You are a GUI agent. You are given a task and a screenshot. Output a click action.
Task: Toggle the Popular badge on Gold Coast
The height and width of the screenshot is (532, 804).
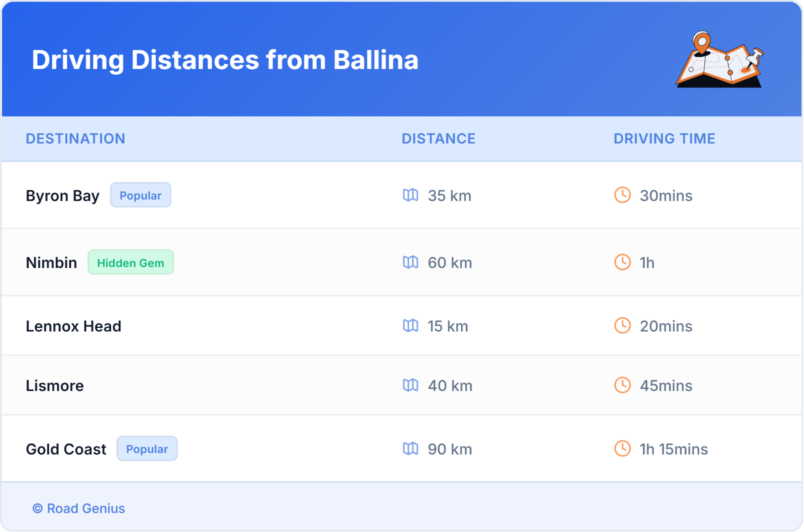[x=147, y=448]
